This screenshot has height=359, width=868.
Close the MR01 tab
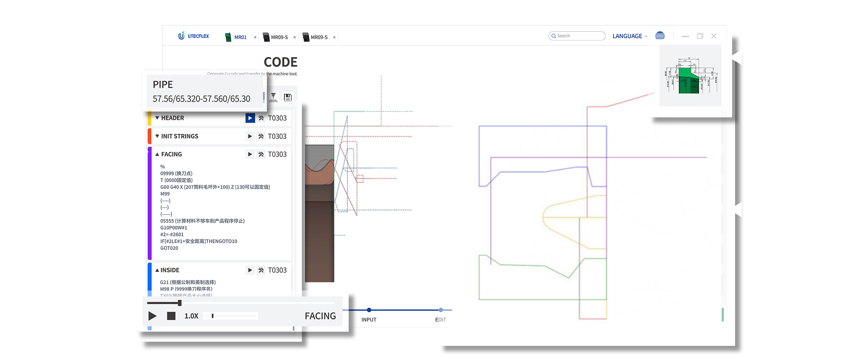pos(255,37)
